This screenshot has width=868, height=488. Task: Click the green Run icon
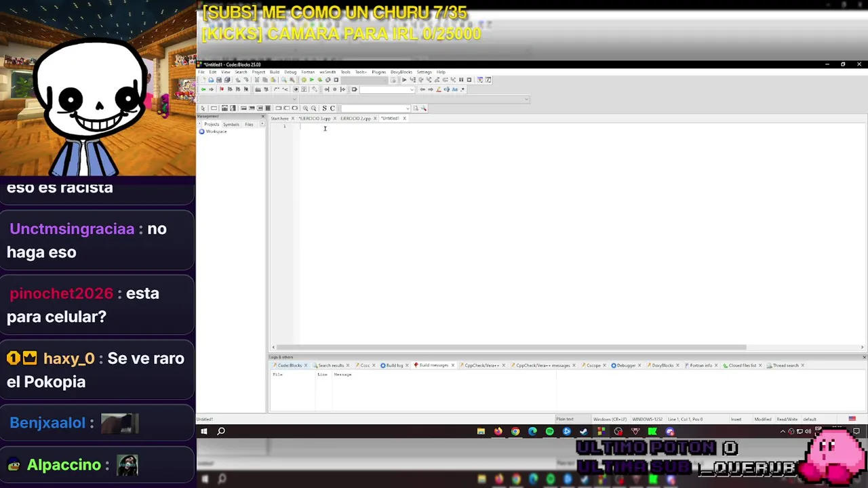312,79
